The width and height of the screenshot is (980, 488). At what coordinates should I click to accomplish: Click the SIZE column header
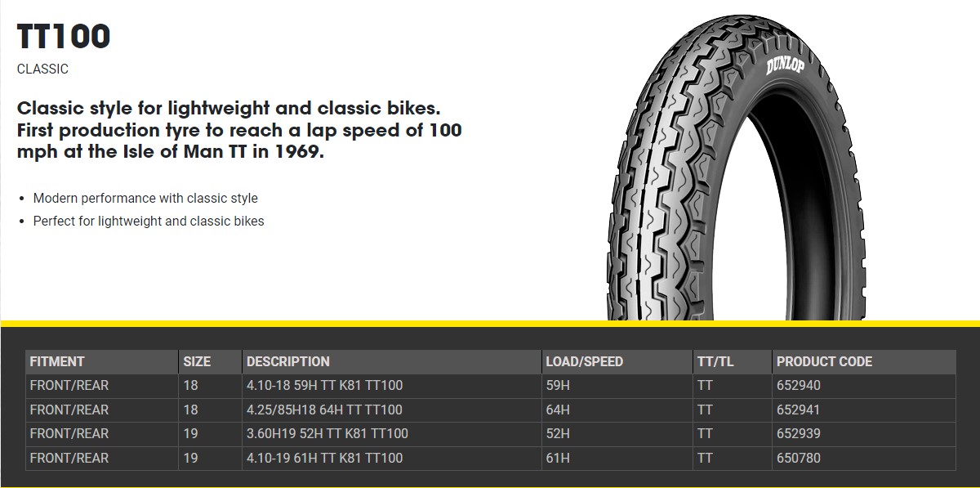point(197,361)
